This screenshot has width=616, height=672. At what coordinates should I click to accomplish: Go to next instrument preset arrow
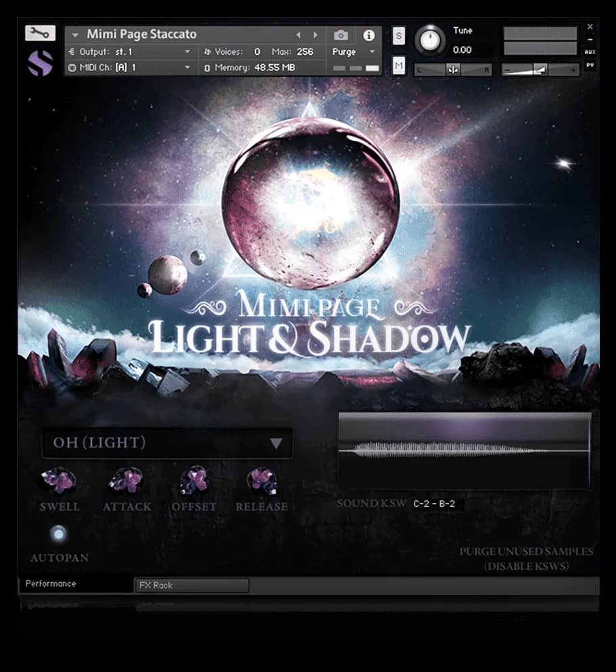click(x=315, y=35)
